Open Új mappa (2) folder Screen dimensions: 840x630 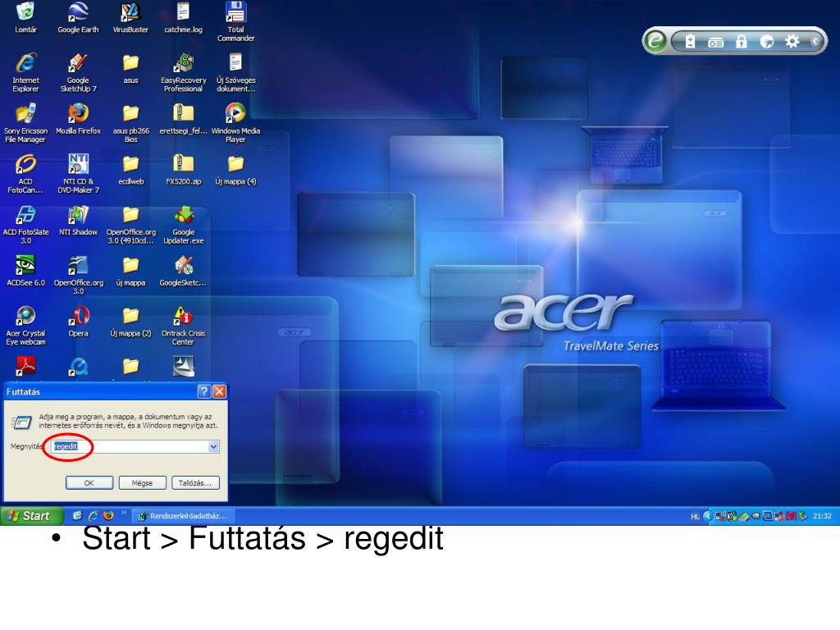coord(130,322)
